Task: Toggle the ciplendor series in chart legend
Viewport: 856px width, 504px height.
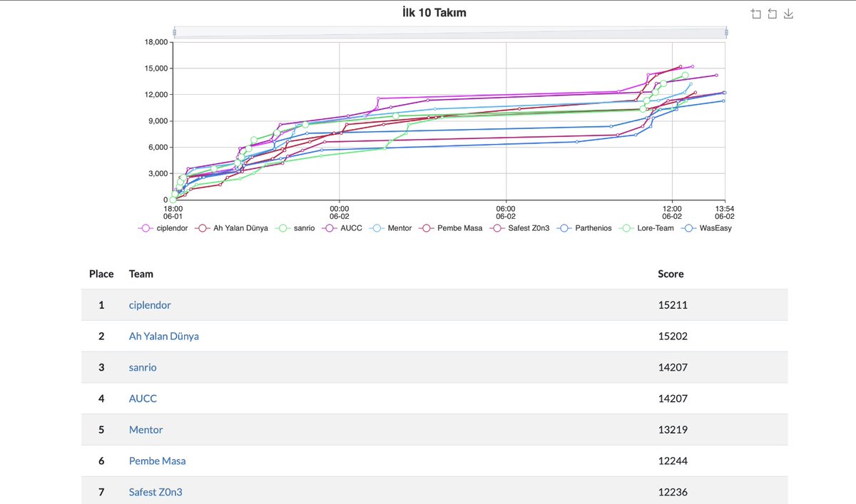Action: [x=163, y=228]
